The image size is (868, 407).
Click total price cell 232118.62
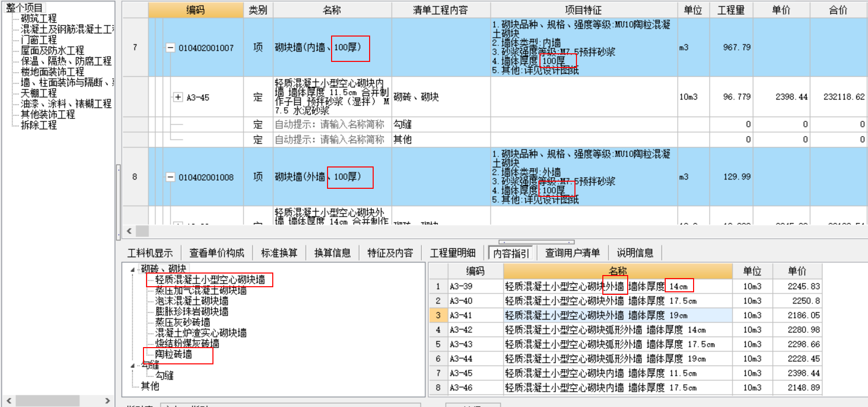(x=838, y=97)
